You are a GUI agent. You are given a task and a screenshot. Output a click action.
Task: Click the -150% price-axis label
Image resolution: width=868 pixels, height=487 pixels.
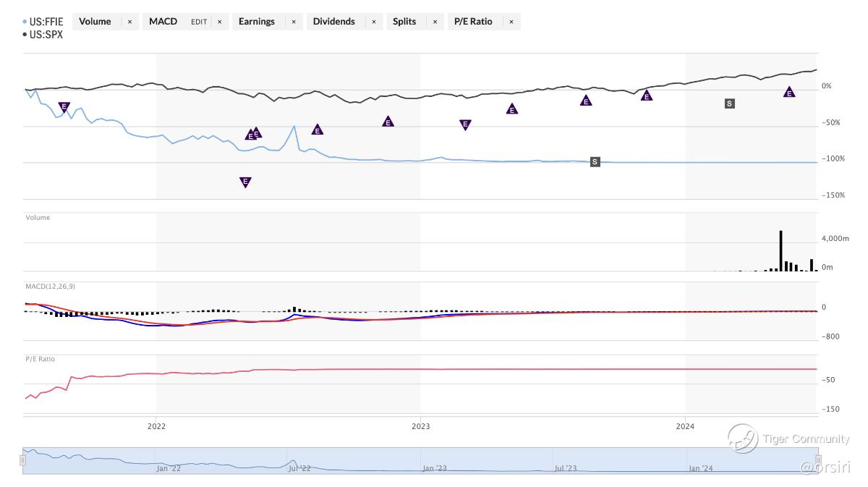(833, 195)
